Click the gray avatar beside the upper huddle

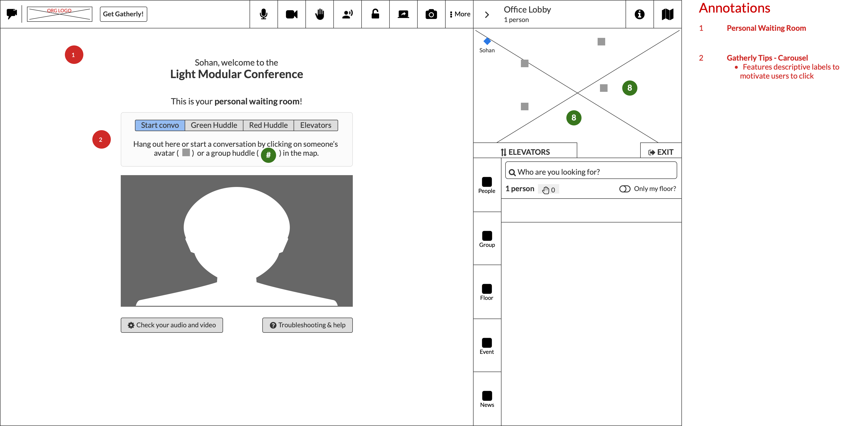pyautogui.click(x=604, y=88)
